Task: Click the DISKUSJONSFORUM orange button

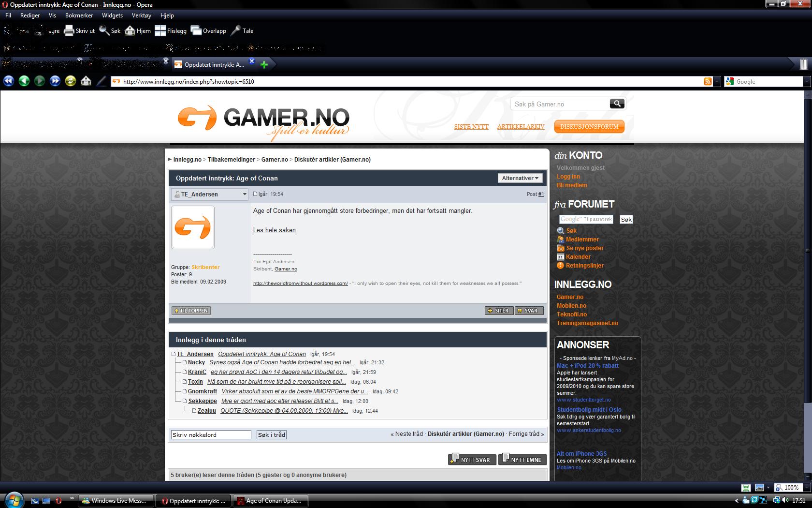Action: (x=589, y=126)
